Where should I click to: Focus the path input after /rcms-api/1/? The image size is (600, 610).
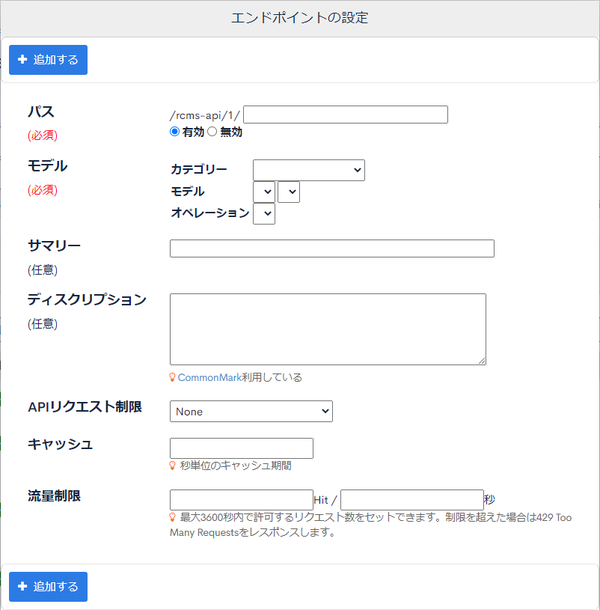point(346,114)
